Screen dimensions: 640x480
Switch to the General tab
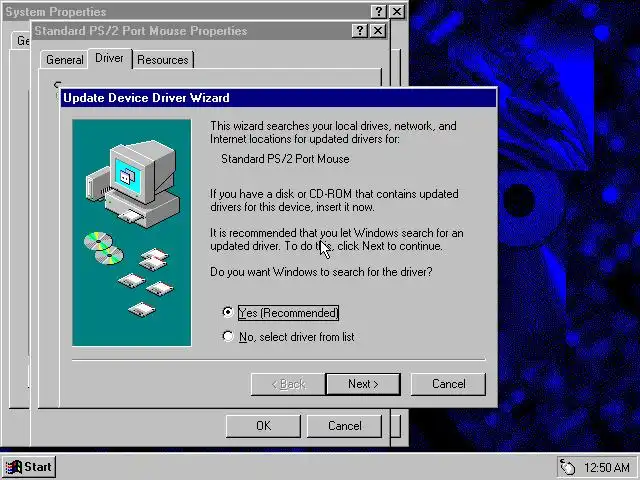(x=64, y=60)
